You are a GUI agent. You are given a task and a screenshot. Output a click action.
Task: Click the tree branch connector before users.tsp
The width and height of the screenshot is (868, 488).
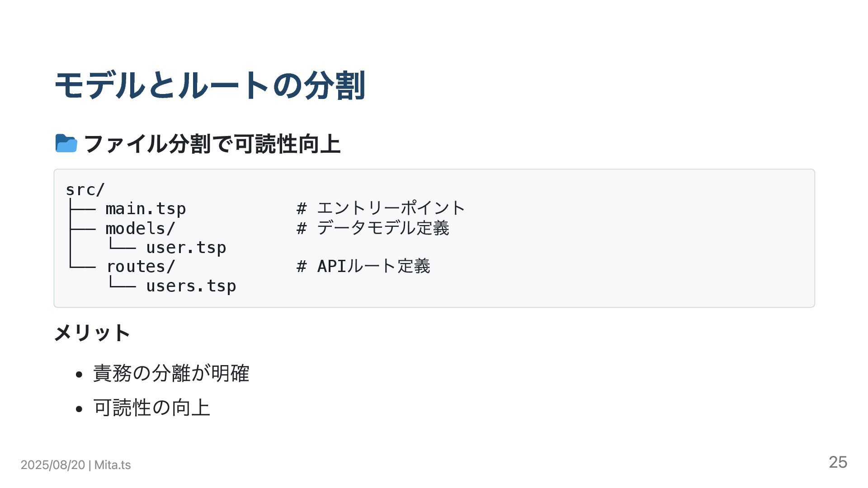(122, 283)
